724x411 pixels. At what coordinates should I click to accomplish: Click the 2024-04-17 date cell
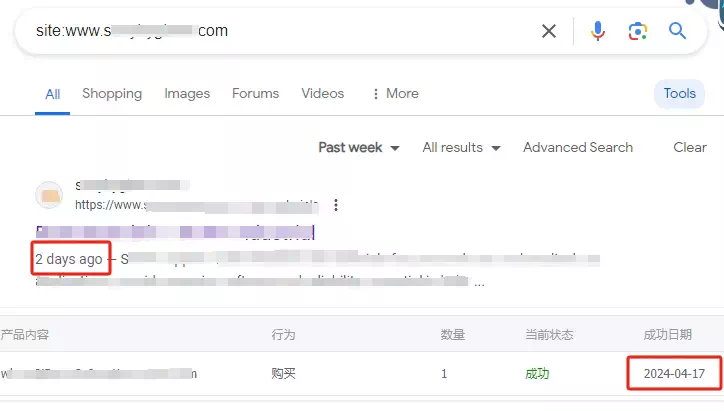tap(674, 374)
